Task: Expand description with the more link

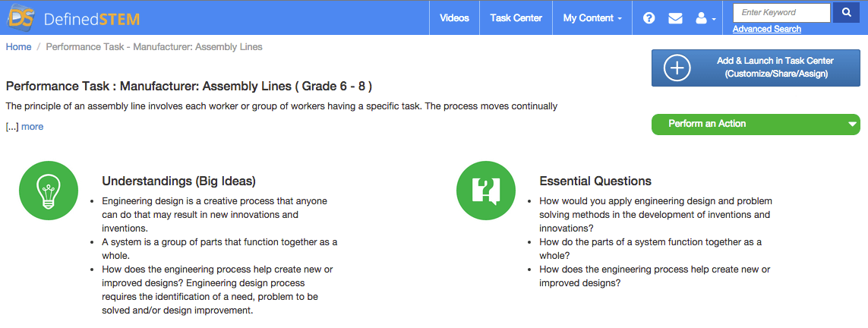Action: pyautogui.click(x=32, y=127)
